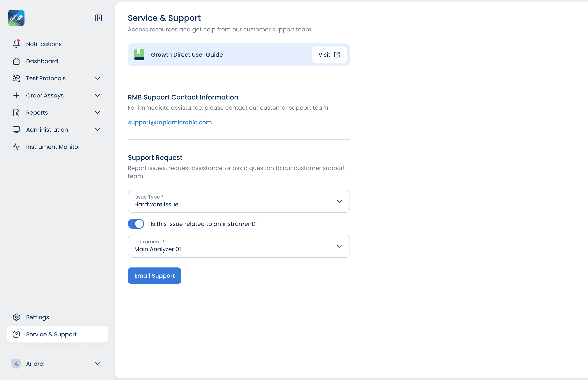Click the support@rapidmicrobio.com email link
Image resolution: width=588 pixels, height=380 pixels.
(170, 122)
